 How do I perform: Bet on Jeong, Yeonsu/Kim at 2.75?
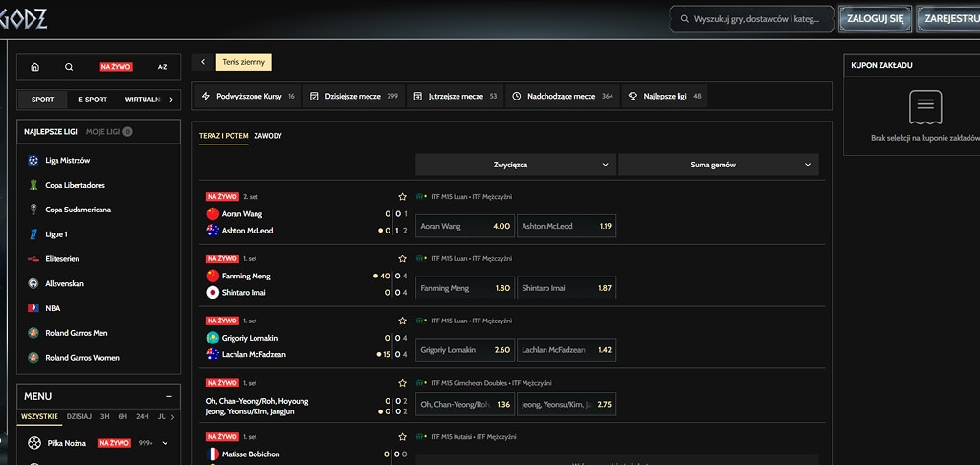pyautogui.click(x=567, y=405)
